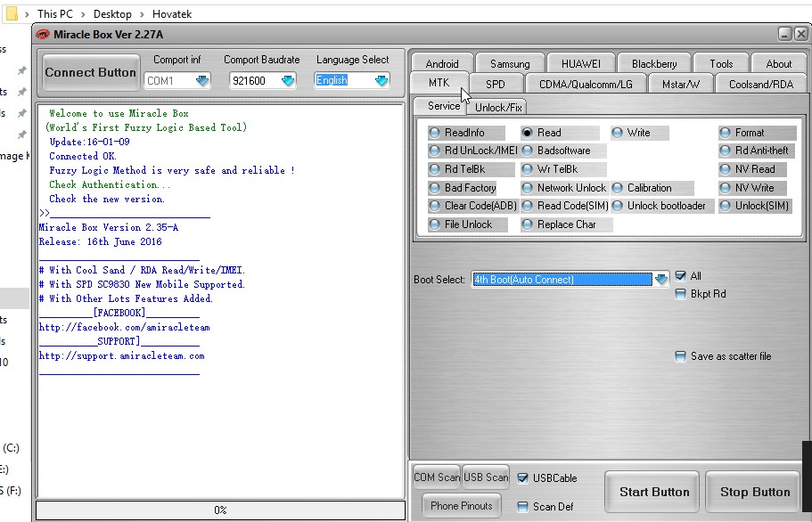Click the Miracle Box eye logo icon
This screenshot has width=812, height=522.
click(43, 34)
